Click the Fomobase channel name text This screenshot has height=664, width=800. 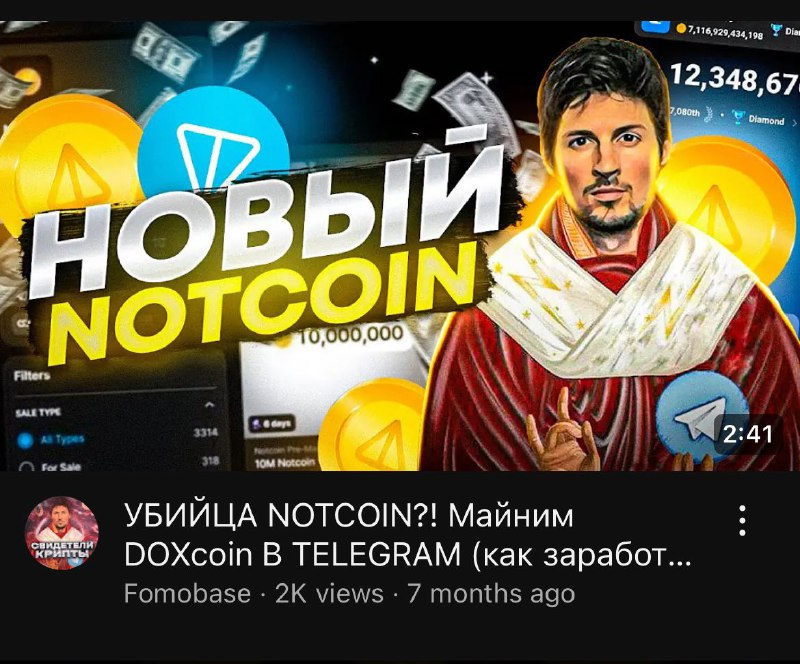click(187, 594)
